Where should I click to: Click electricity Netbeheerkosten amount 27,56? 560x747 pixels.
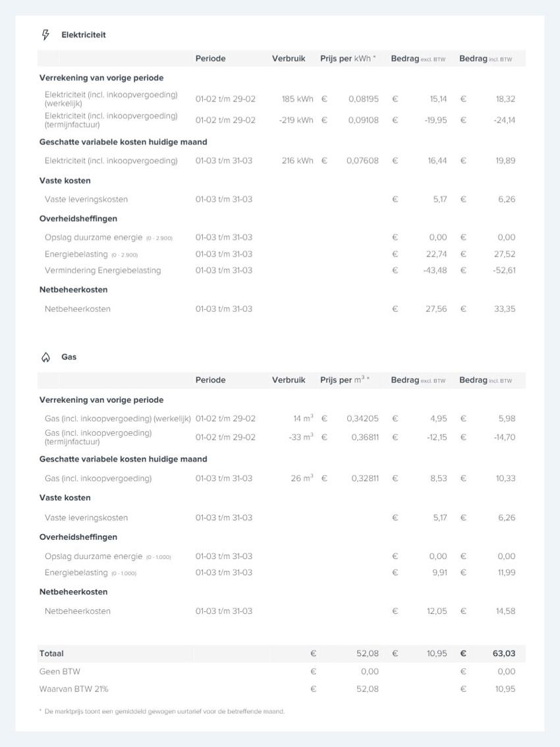(436, 309)
